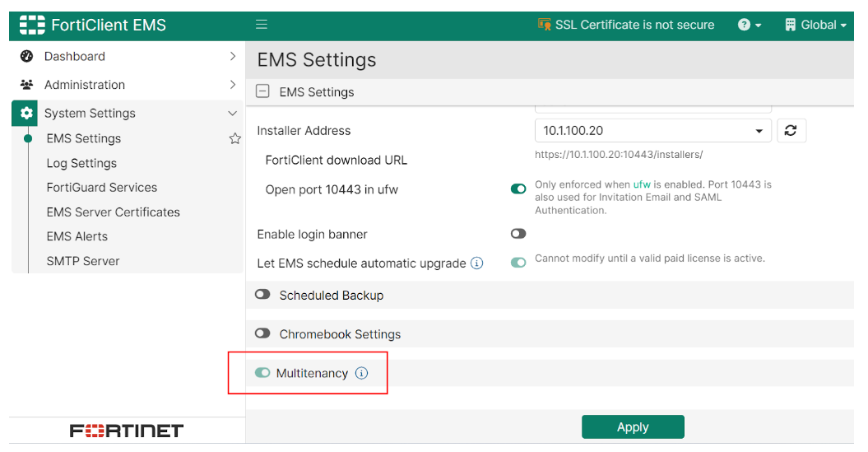868x452 pixels.
Task: Show Multitenancy info tooltip icon
Action: click(x=361, y=373)
